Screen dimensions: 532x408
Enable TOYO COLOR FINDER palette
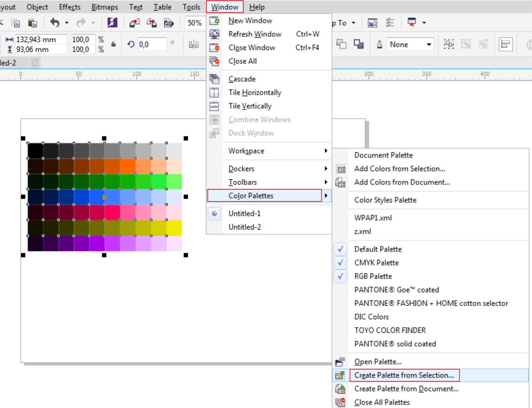[390, 330]
